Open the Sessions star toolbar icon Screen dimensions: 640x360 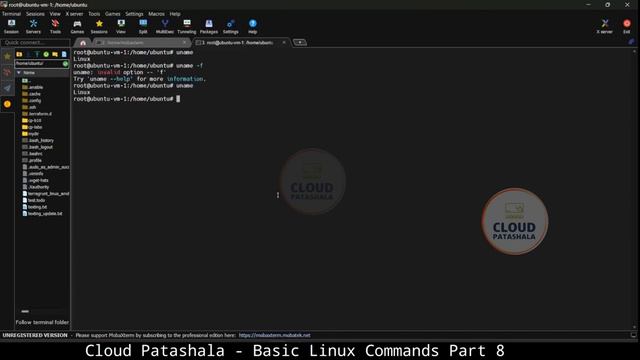(99, 26)
